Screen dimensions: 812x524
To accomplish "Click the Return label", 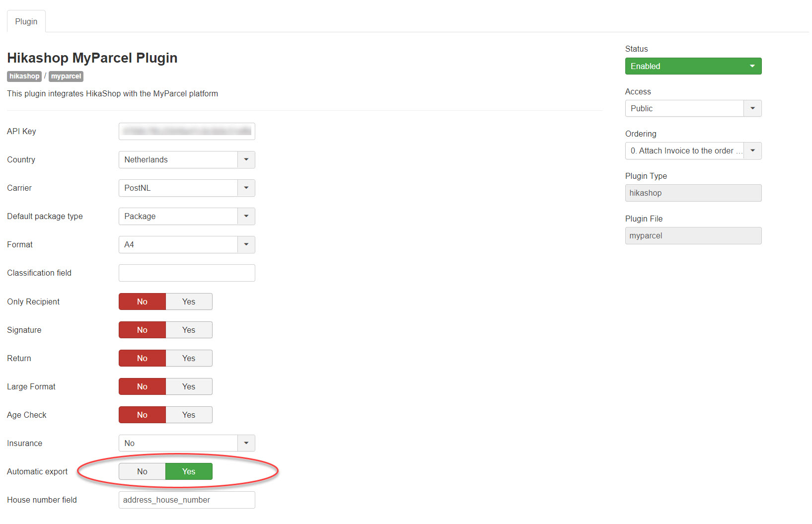I will point(19,358).
